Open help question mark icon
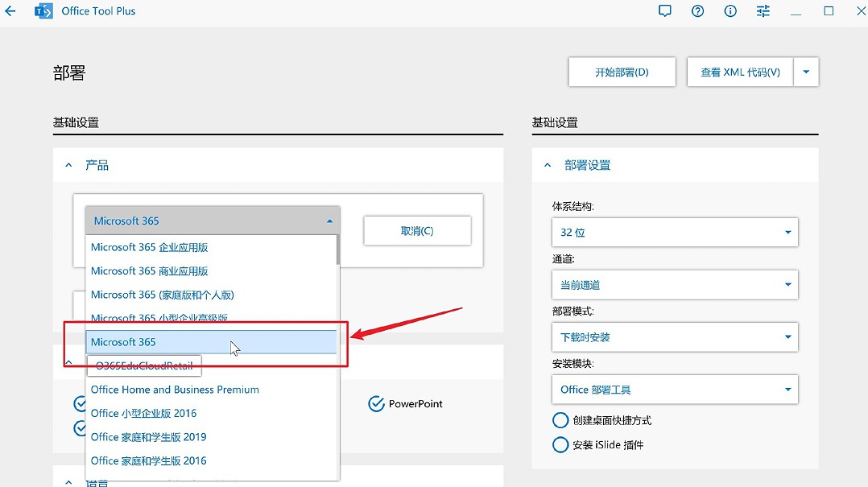Viewport: 868px width, 487px height. [x=697, y=11]
